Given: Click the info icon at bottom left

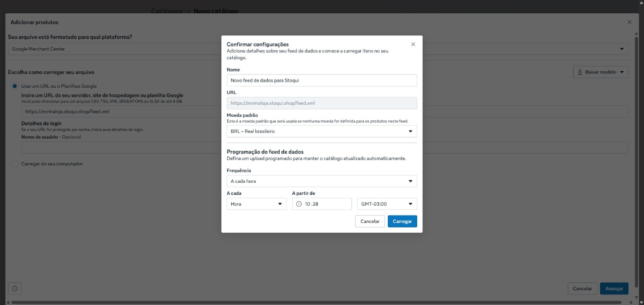Looking at the screenshot, I should click(x=15, y=288).
